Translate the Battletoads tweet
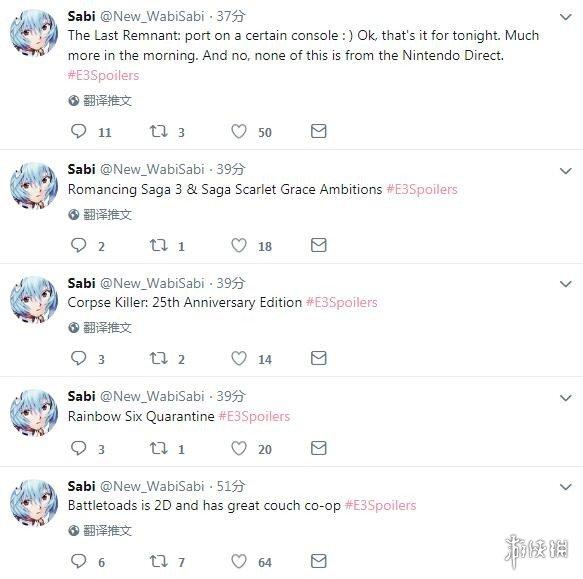 (x=100, y=530)
